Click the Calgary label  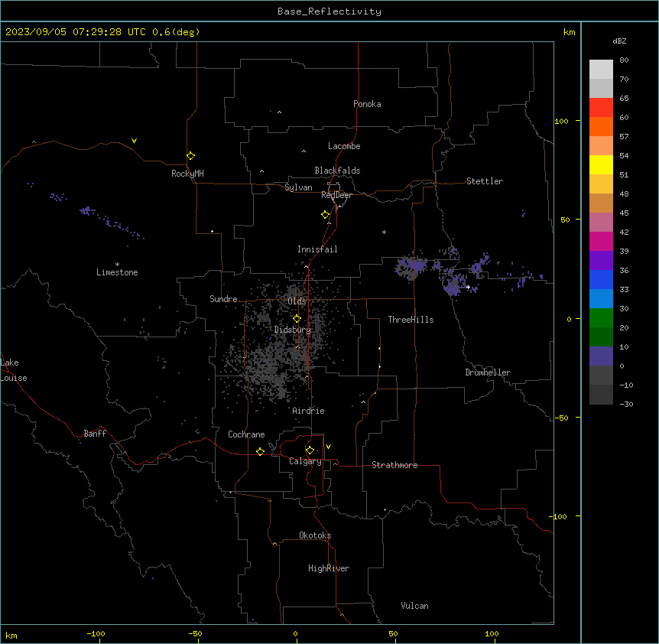pyautogui.click(x=305, y=461)
